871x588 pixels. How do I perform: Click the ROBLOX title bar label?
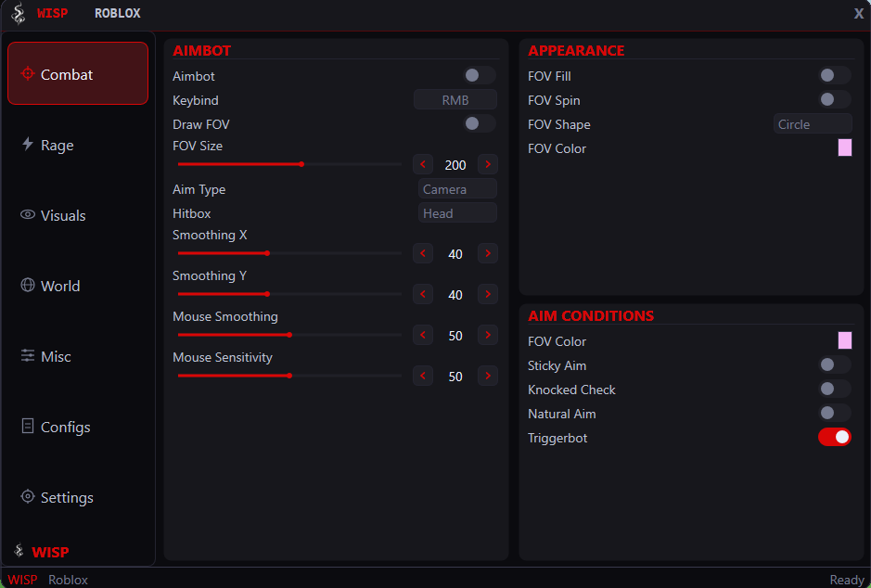click(x=117, y=13)
